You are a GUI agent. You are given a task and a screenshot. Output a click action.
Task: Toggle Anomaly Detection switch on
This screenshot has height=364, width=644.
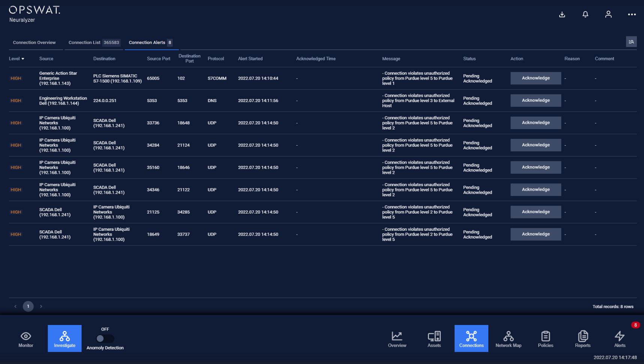(105, 338)
